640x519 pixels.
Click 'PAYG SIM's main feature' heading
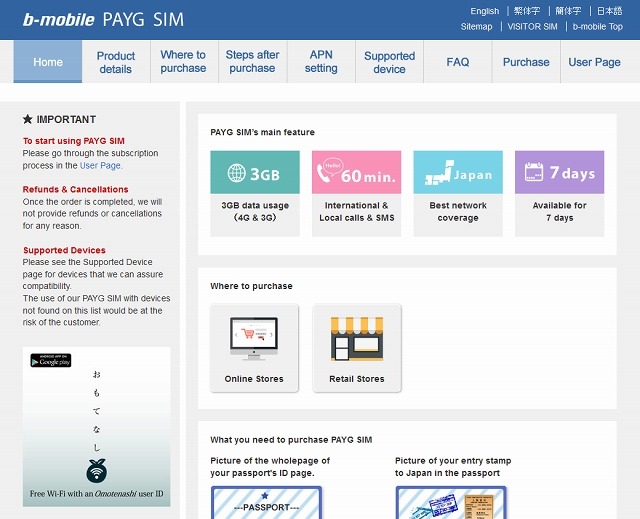coord(262,132)
